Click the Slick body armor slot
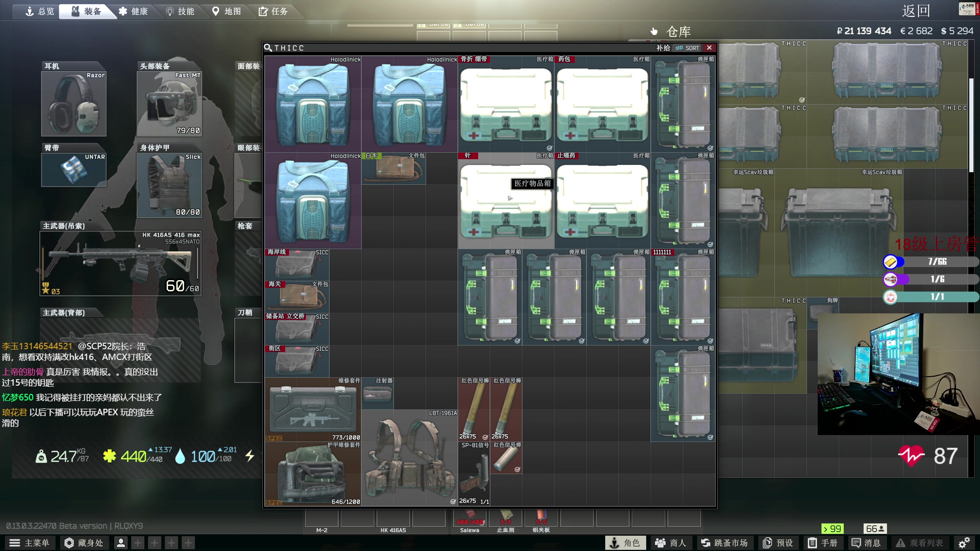 point(169,185)
